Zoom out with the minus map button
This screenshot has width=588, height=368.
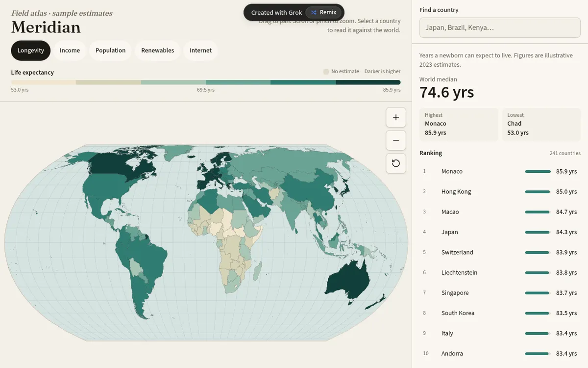396,140
